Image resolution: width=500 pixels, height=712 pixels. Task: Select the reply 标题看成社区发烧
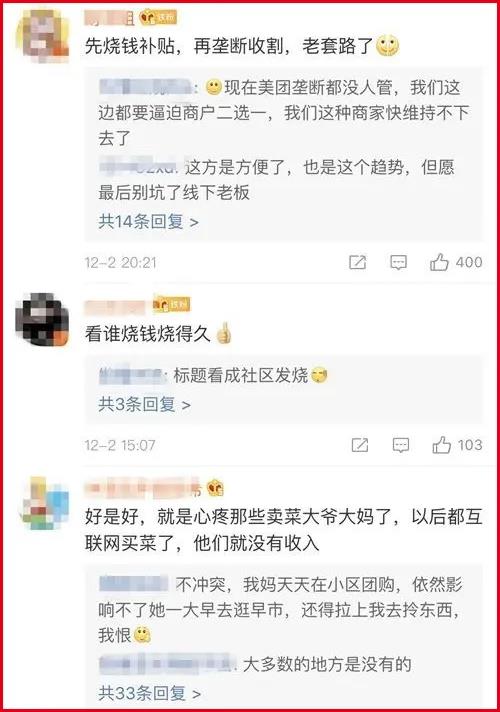(241, 376)
